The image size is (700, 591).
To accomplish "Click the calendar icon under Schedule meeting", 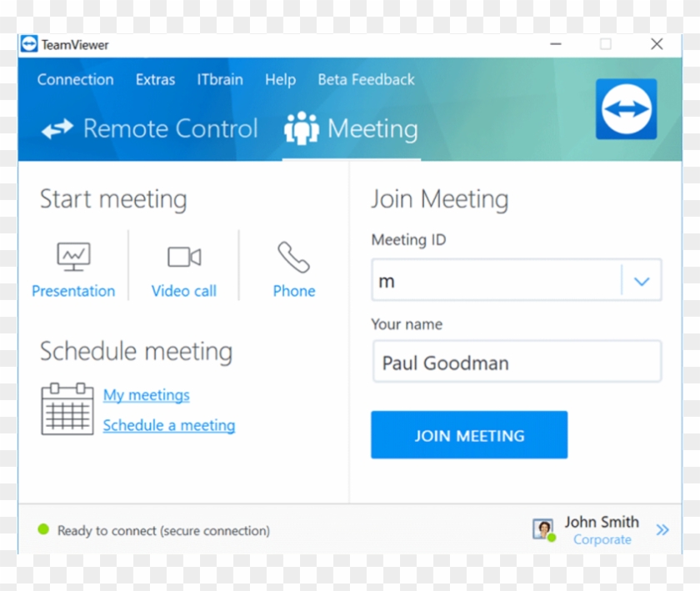I will (x=67, y=408).
